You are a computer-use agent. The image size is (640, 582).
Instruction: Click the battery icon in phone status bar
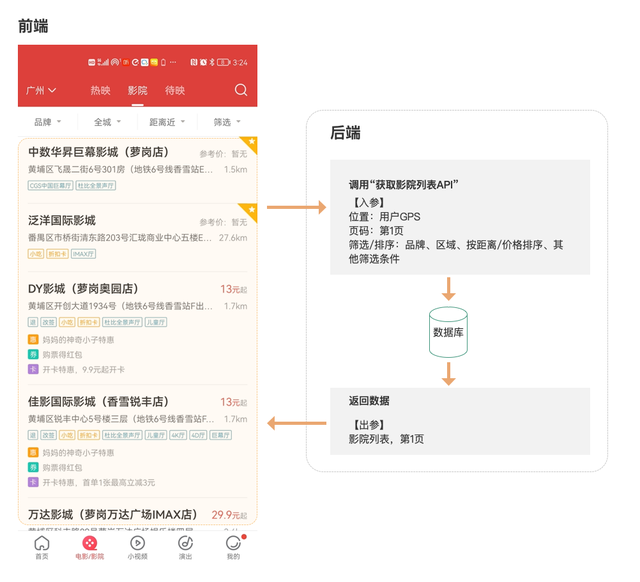tap(223, 62)
